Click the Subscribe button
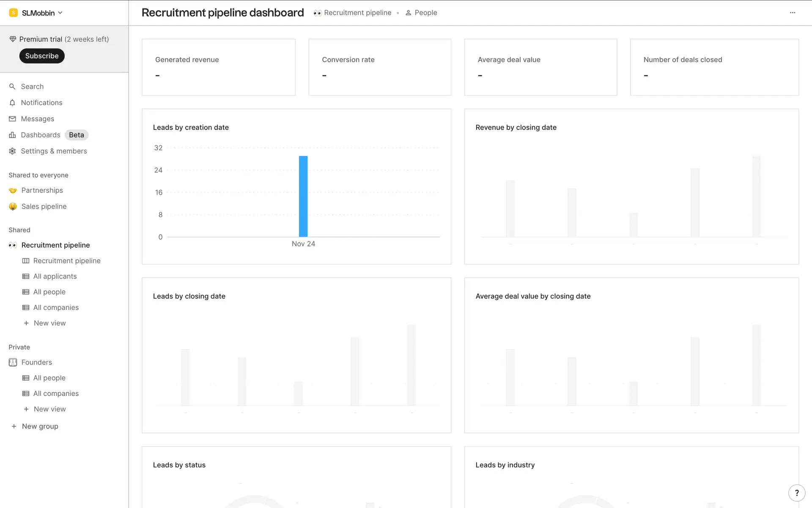The image size is (812, 508). click(x=42, y=56)
